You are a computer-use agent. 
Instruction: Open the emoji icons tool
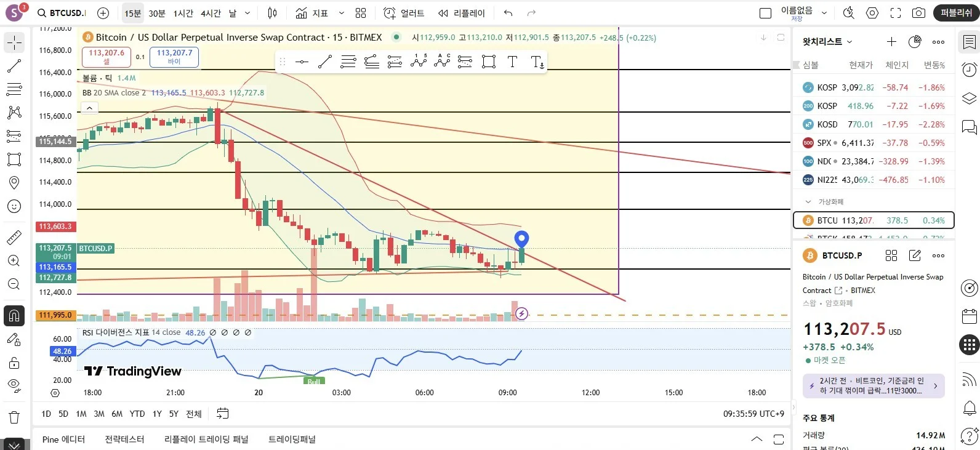[x=14, y=206]
